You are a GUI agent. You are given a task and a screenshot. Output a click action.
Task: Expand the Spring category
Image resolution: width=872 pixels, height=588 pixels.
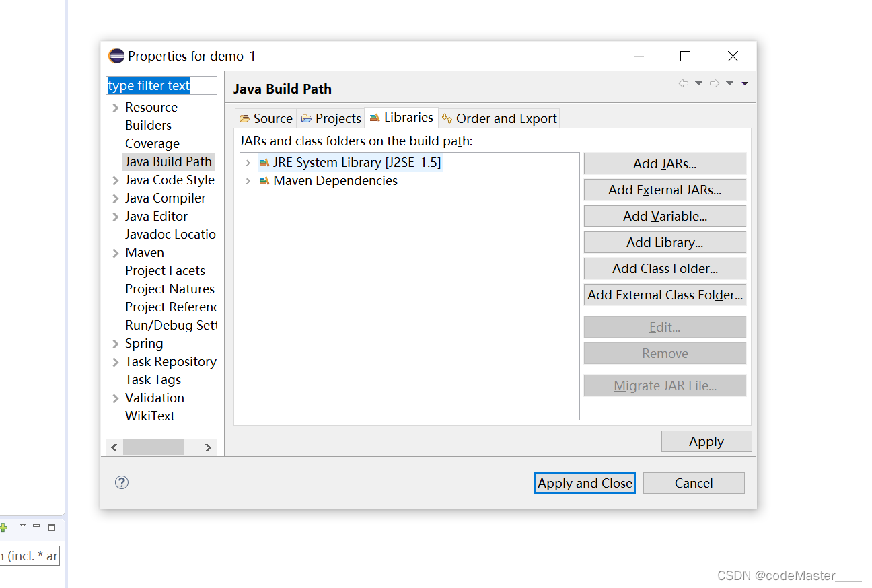click(x=116, y=344)
